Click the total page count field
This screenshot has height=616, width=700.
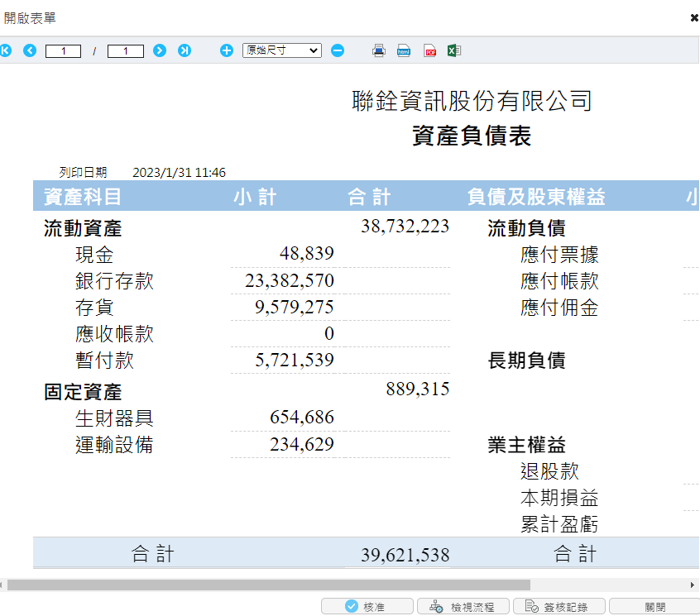pos(126,50)
